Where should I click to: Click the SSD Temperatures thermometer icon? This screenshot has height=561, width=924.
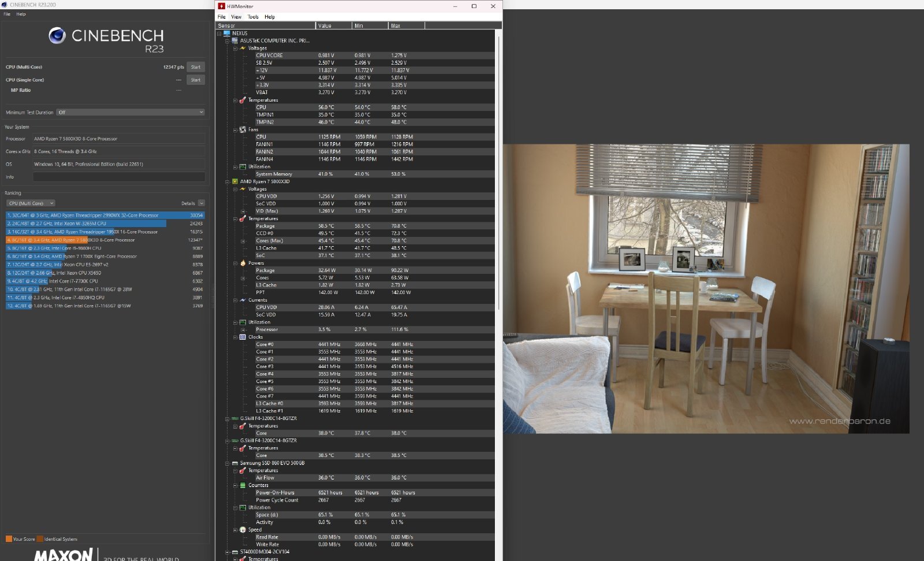[243, 470]
